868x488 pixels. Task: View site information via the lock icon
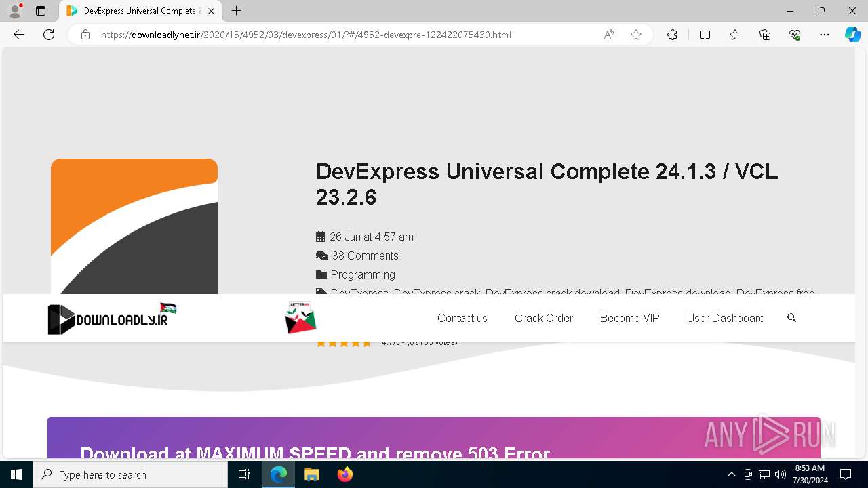85,35
